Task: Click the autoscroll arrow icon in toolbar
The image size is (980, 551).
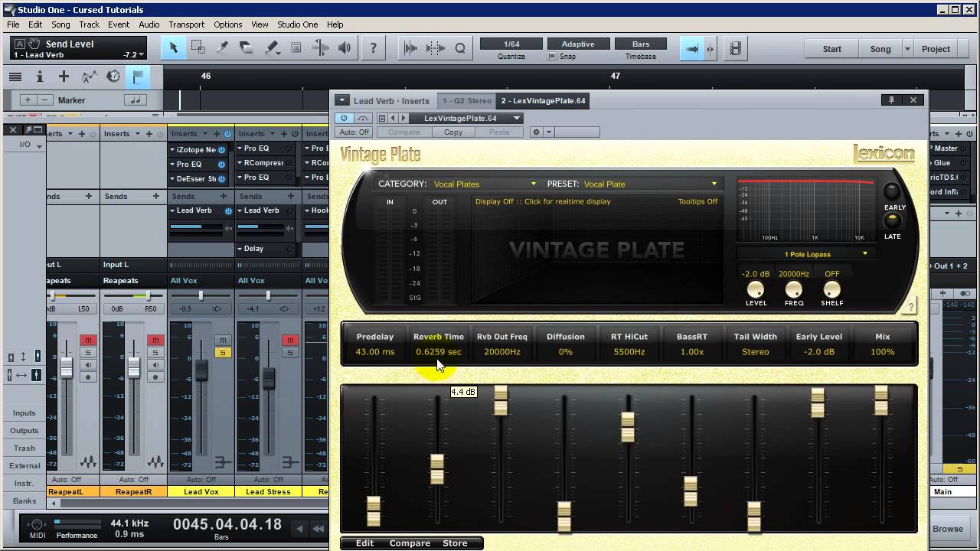Action: 692,48
